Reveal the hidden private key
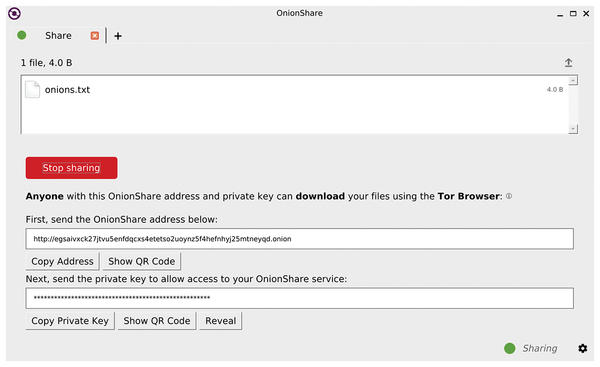Image resolution: width=600 pixels, height=367 pixels. click(220, 321)
